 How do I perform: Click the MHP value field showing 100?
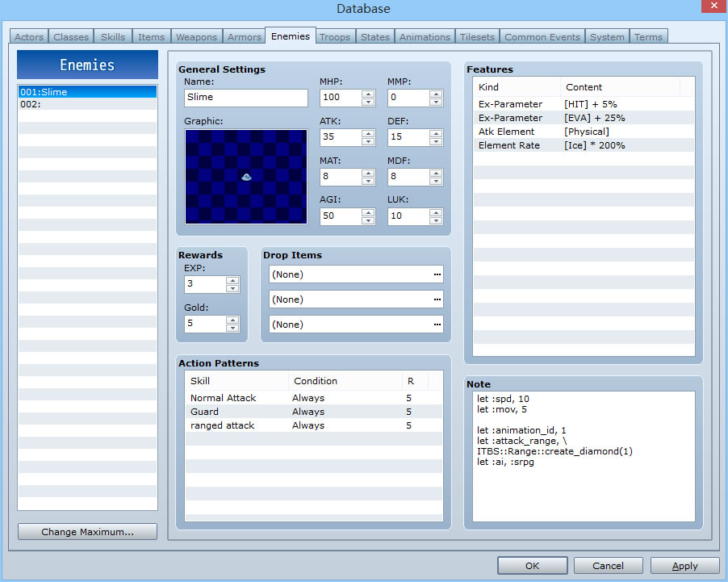pos(341,98)
